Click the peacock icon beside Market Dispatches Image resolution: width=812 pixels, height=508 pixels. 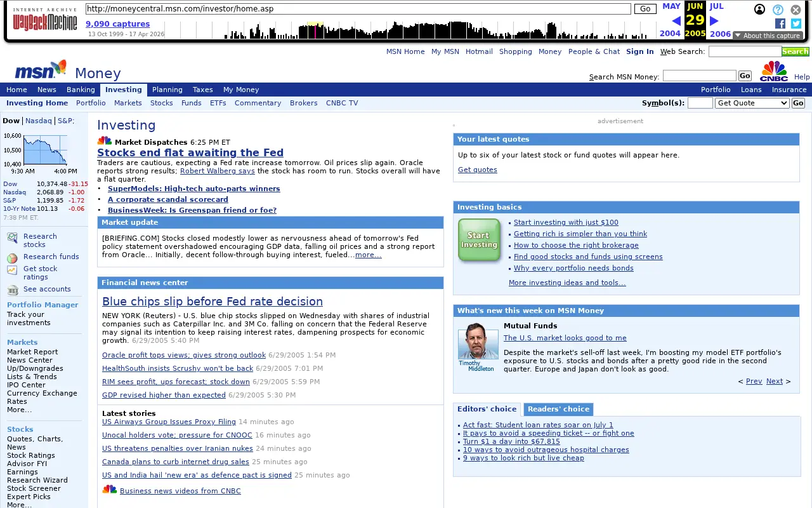pos(105,141)
